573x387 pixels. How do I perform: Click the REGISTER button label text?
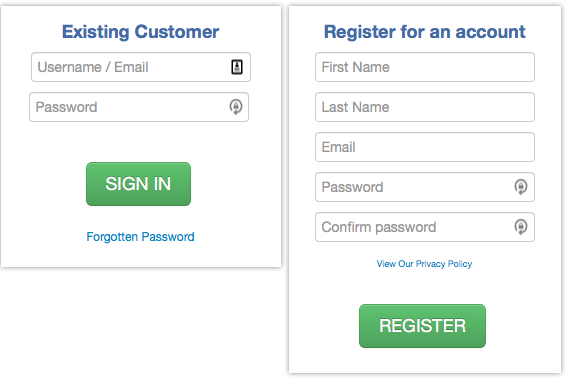pyautogui.click(x=422, y=326)
